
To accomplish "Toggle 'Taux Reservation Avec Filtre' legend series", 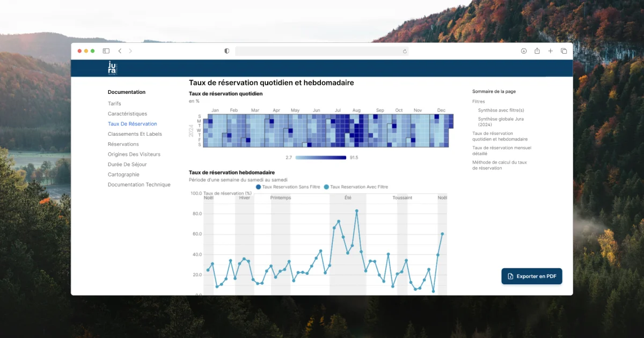I will pos(356,187).
